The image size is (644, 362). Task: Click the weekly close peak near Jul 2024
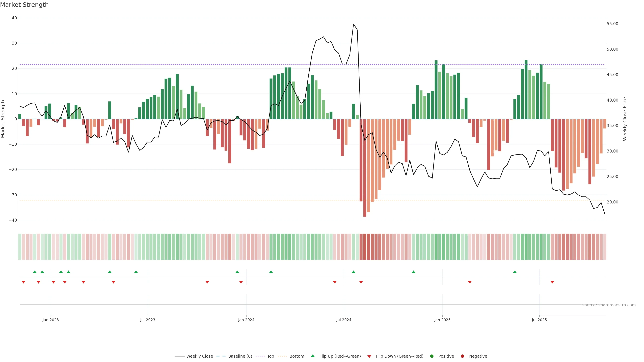tap(353, 24)
